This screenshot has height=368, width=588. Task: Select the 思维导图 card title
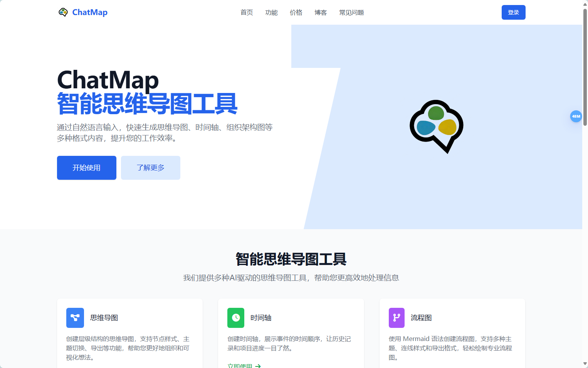pyautogui.click(x=104, y=318)
